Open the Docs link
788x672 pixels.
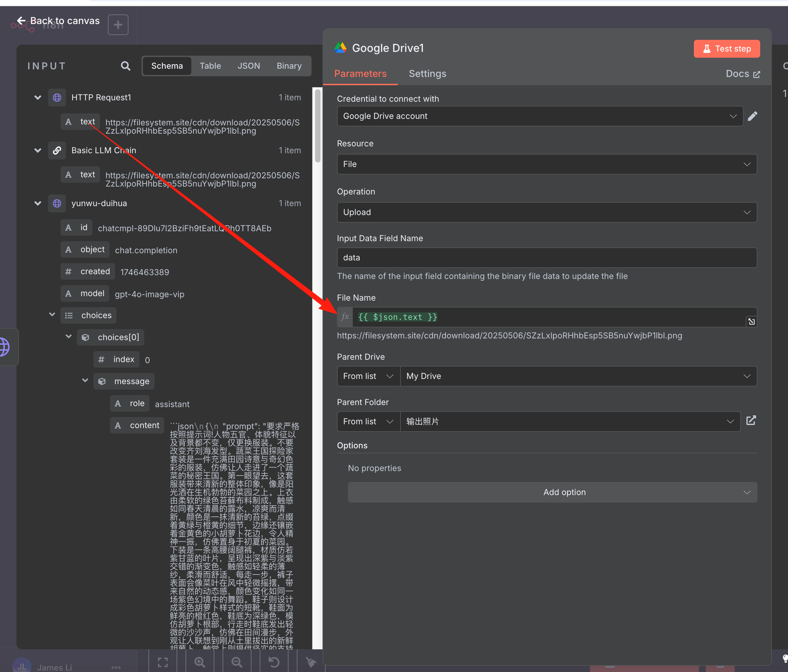[x=742, y=74]
